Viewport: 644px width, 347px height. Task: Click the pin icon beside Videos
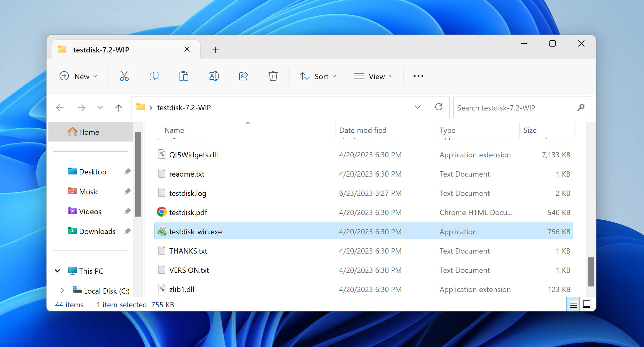point(127,211)
